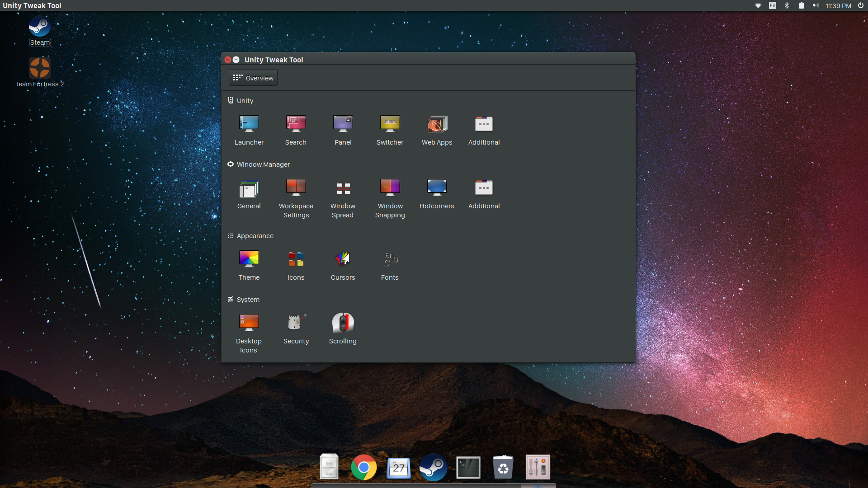Expand the Window Manager section header
This screenshot has width=868, height=488.
click(x=263, y=164)
